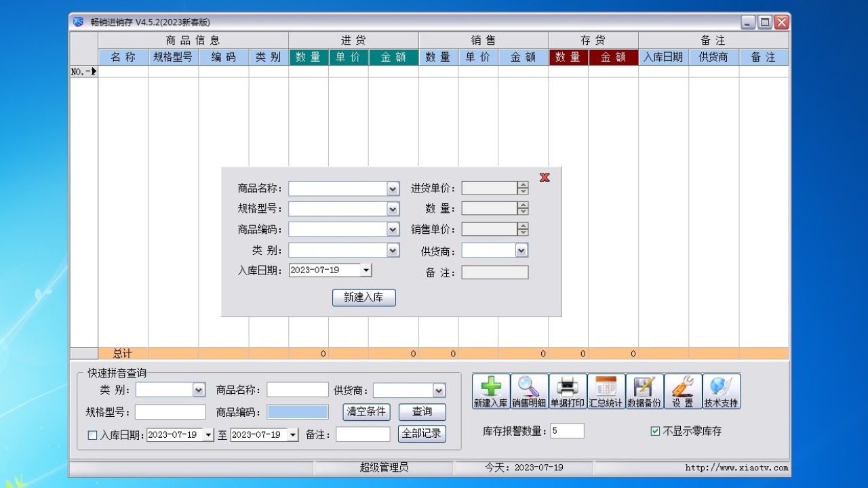Open the 入库日期 date picker dropdown
This screenshot has width=868, height=488.
366,270
